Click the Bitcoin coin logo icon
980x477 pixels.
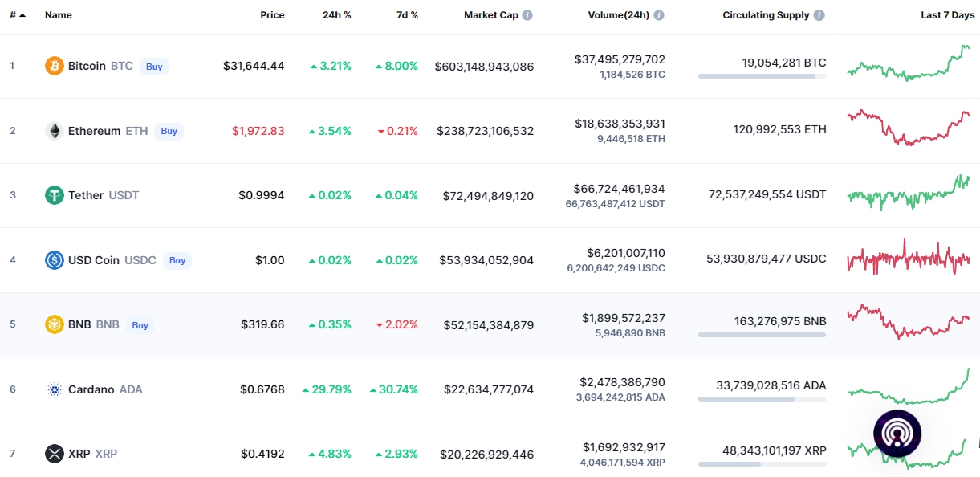[x=54, y=66]
